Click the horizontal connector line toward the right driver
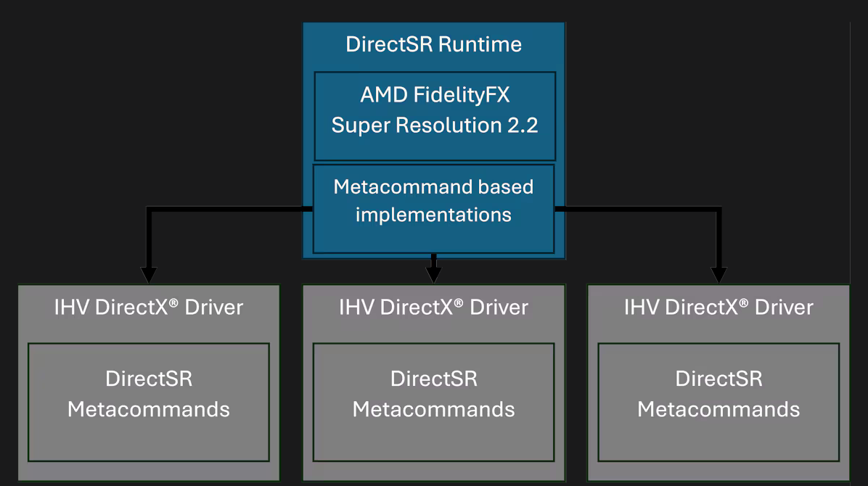This screenshot has height=486, width=868. 639,209
